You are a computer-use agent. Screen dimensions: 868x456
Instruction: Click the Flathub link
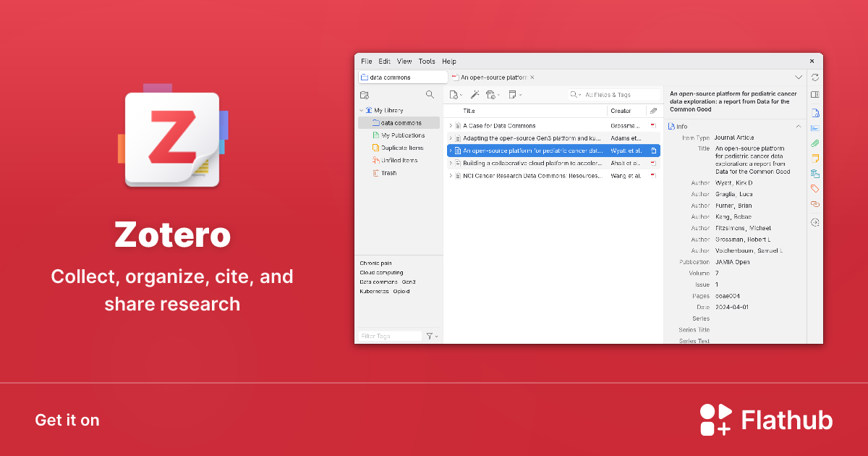coord(767,419)
